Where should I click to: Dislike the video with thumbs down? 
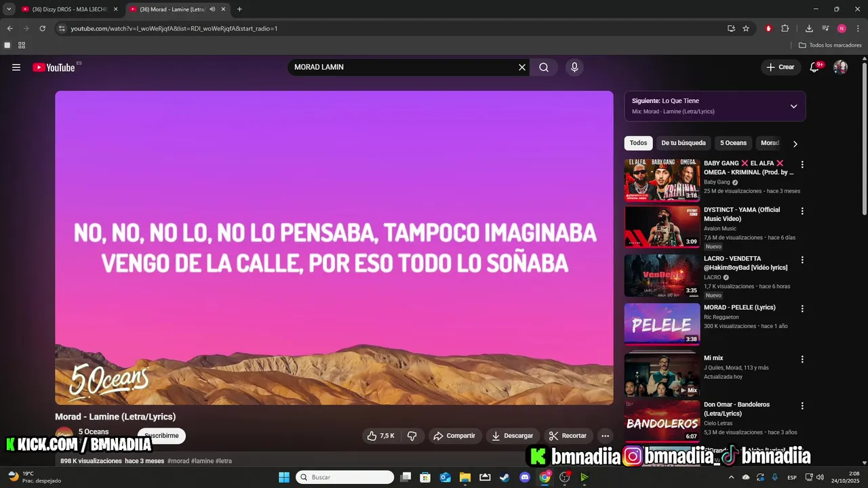tap(412, 436)
